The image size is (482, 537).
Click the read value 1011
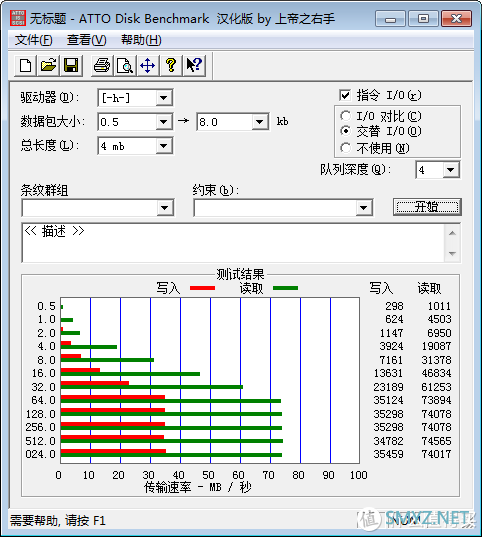(x=439, y=306)
